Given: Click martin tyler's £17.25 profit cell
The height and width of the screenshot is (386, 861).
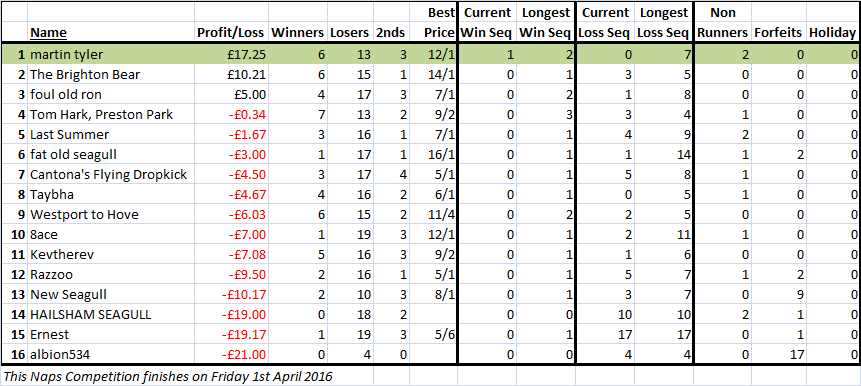Looking at the screenshot, I should pyautogui.click(x=231, y=54).
